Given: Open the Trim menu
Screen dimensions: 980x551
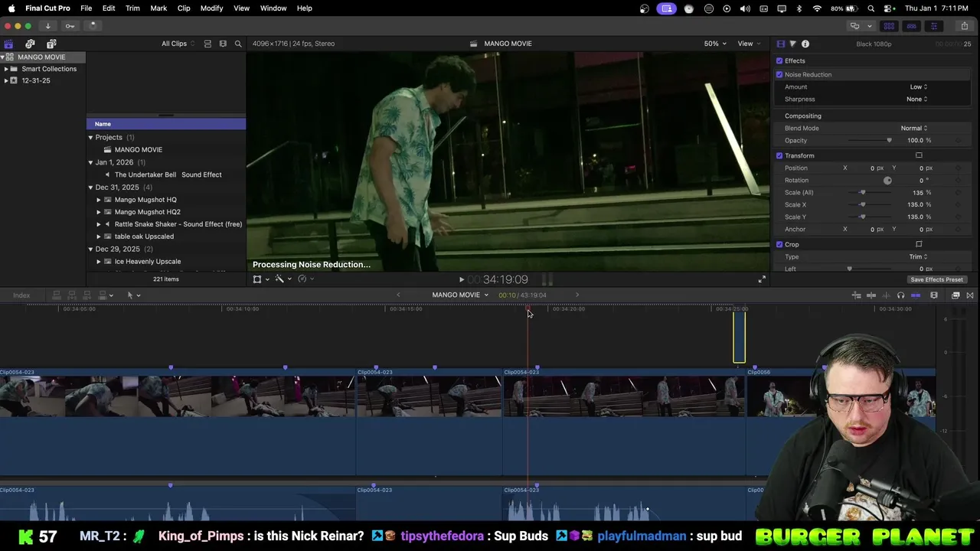Looking at the screenshot, I should point(132,8).
